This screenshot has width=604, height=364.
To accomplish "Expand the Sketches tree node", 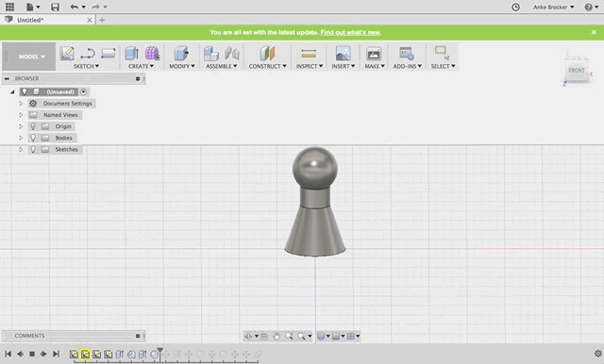I will pyautogui.click(x=21, y=149).
